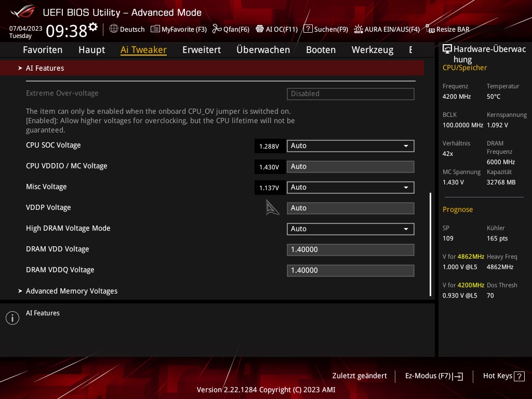Viewport: 532px width, 399px height.
Task: Click the Qfan fan icon
Action: coord(217,29)
